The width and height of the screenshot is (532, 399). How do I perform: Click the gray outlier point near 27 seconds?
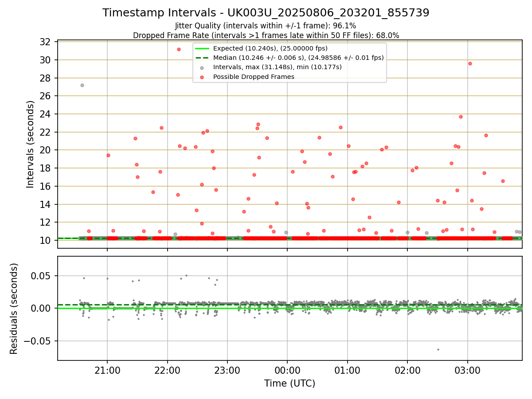82,85
